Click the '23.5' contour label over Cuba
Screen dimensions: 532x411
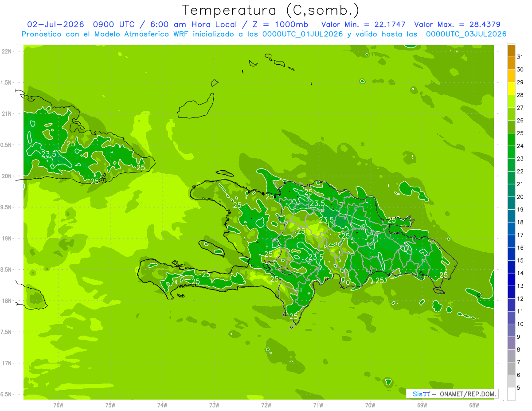(x=48, y=154)
